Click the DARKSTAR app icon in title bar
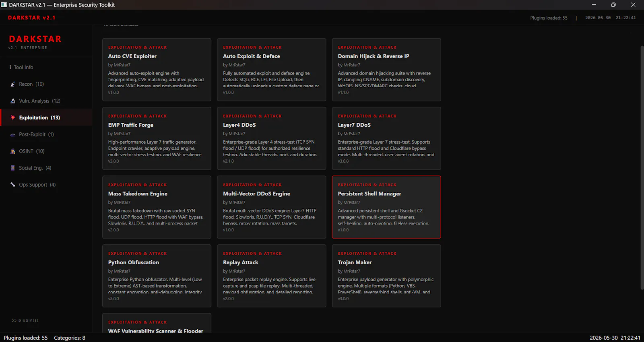 pyautogui.click(x=4, y=5)
